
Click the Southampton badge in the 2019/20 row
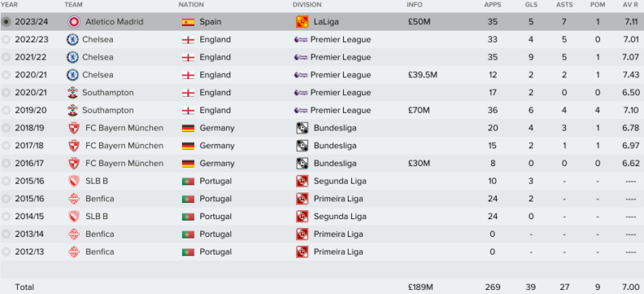coord(72,110)
